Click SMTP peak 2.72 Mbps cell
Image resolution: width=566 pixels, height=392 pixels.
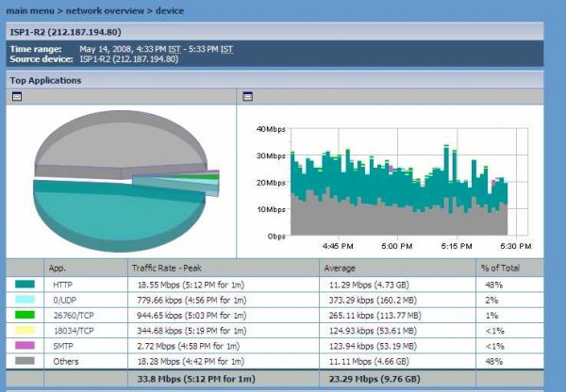[x=189, y=346]
